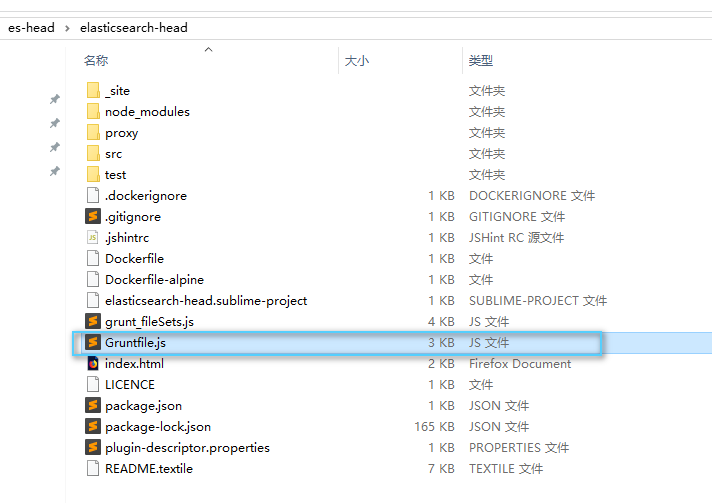Click the third quick-access pin icon

point(55,147)
